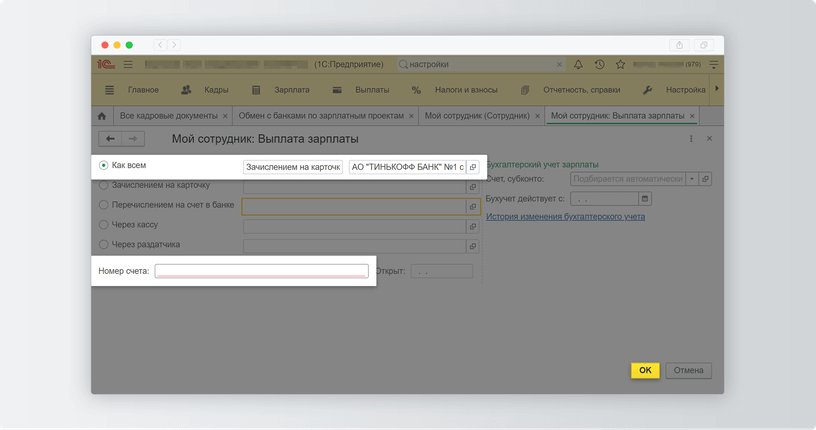Open record icon in Через кассу row
This screenshot has width=816, height=430.
[x=473, y=226]
